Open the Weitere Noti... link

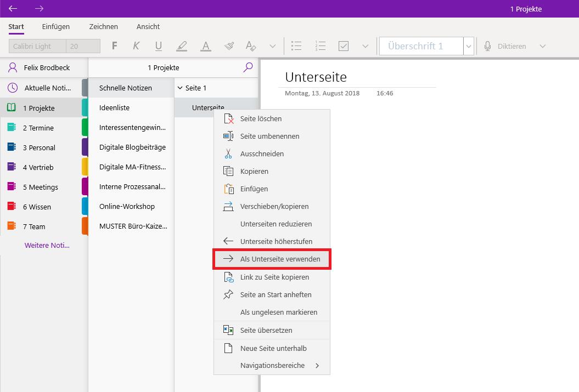pos(47,245)
